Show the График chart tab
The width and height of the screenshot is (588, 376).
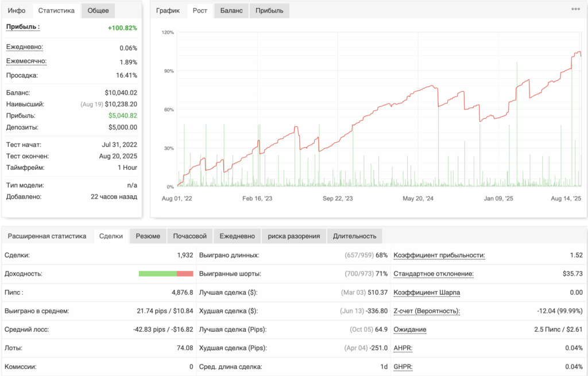click(x=168, y=10)
